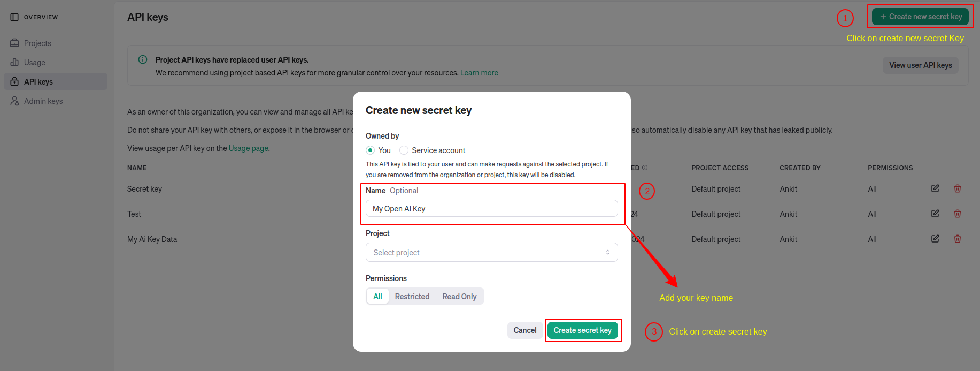Open the Usage page link
This screenshot has height=371, width=980.
click(248, 148)
